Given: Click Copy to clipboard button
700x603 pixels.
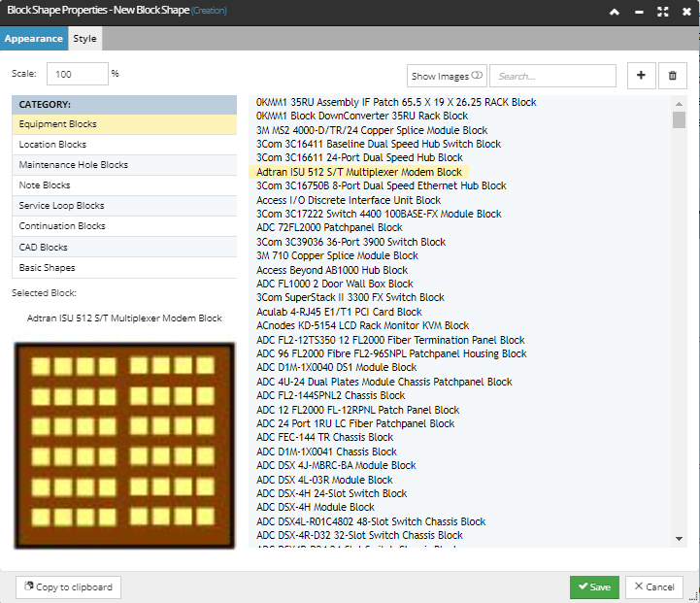Looking at the screenshot, I should [x=68, y=586].
